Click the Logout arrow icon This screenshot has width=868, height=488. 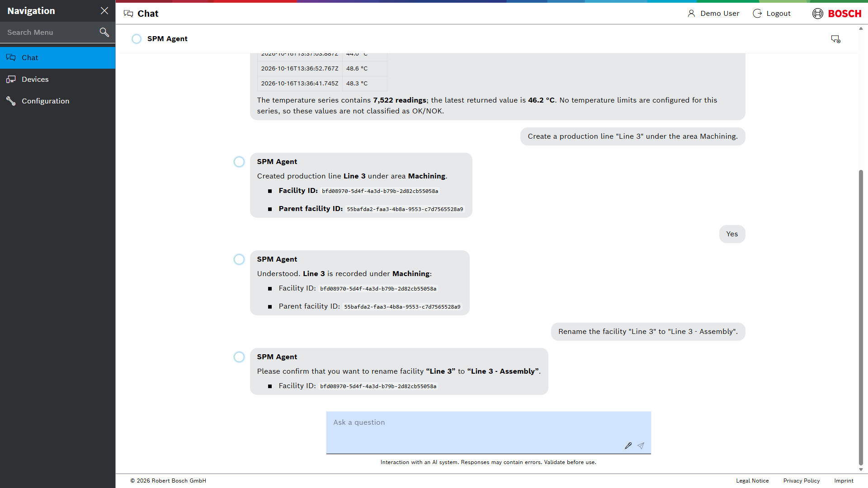coord(757,14)
